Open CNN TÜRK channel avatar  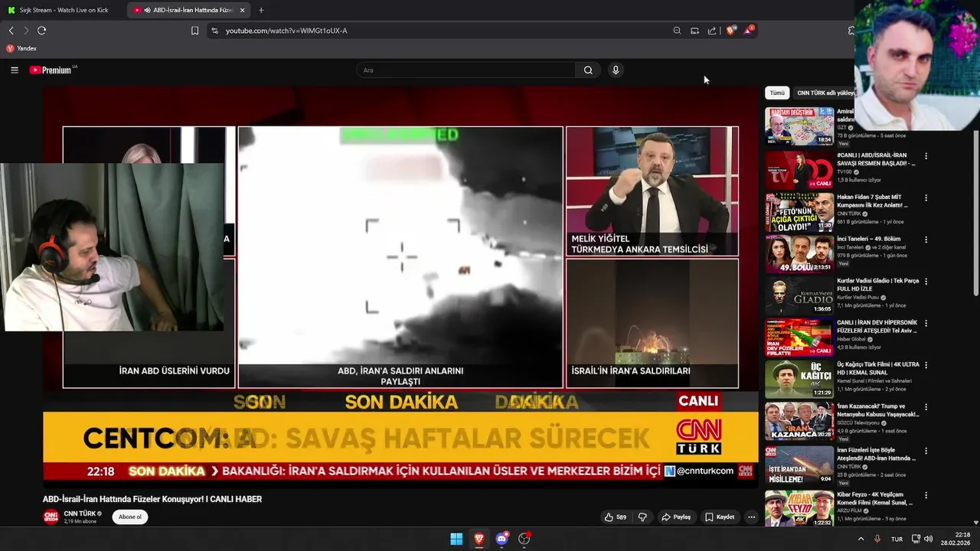(51, 517)
